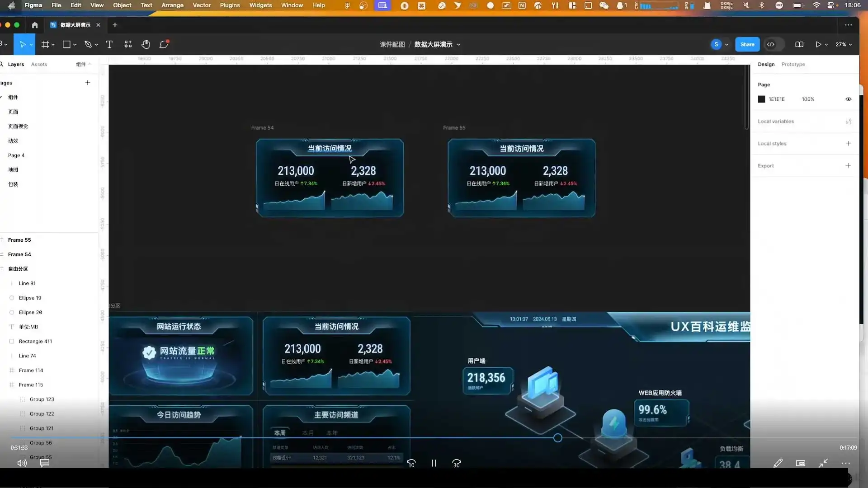Toggle page background visibility eye
Image resolution: width=868 pixels, height=488 pixels.
(848, 99)
